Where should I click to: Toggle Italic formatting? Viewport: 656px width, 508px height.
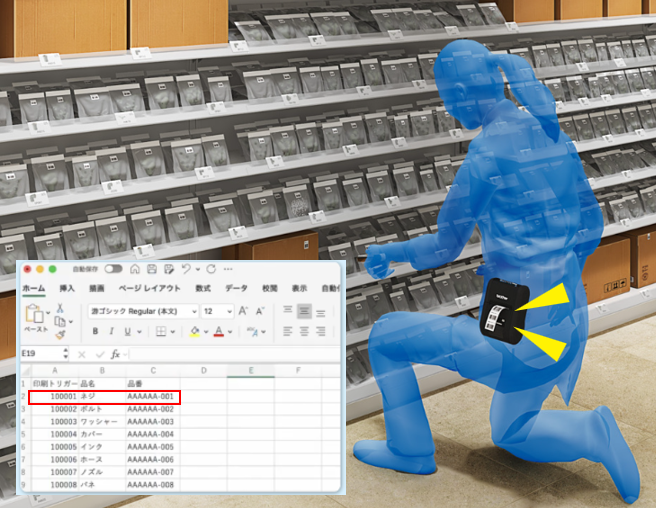111,331
